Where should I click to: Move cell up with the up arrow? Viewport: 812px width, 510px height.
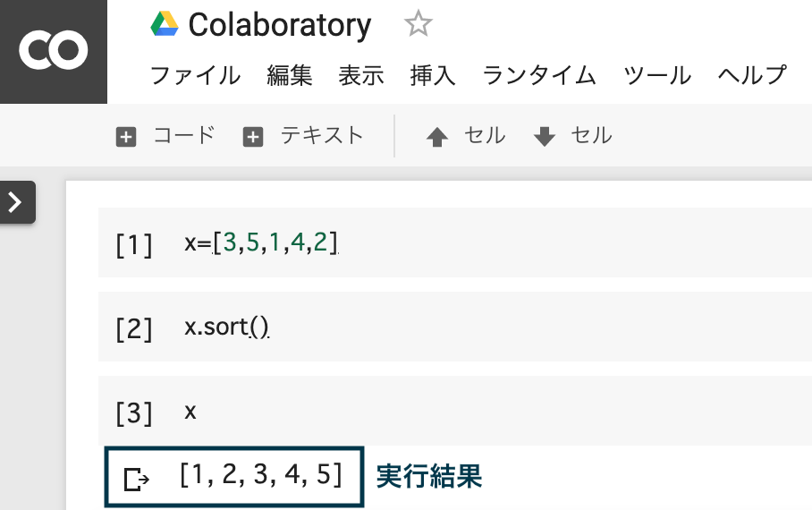point(437,137)
